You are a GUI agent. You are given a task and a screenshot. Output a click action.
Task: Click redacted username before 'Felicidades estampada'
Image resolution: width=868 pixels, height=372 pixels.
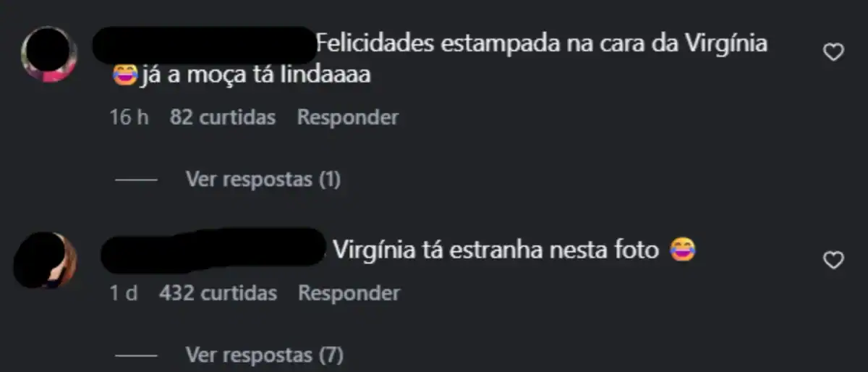205,45
